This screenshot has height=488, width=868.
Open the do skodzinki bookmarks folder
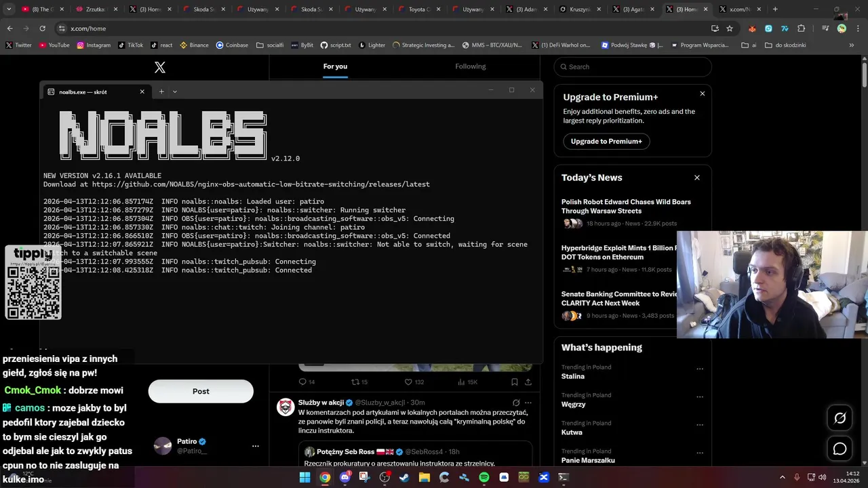(x=785, y=45)
